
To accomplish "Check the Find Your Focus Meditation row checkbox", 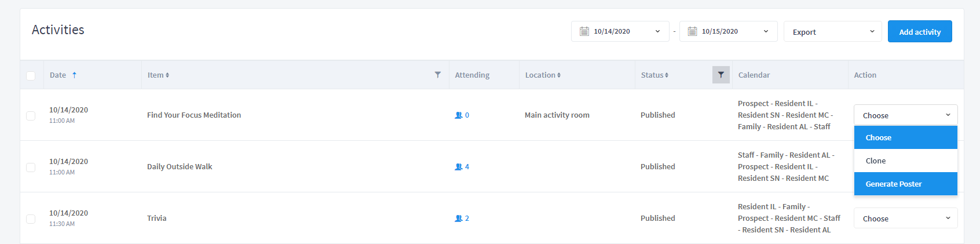I will coord(31,116).
